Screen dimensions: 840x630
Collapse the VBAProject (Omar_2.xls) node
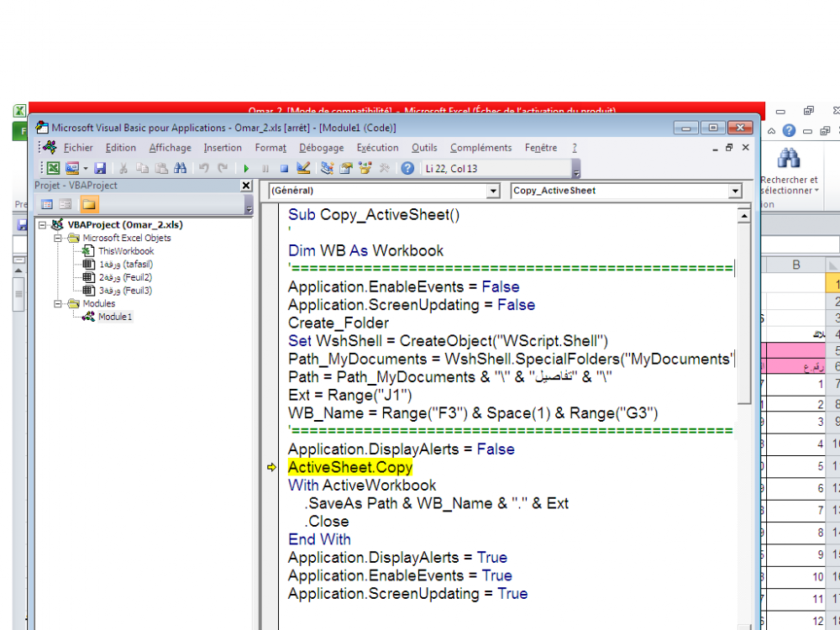point(42,225)
